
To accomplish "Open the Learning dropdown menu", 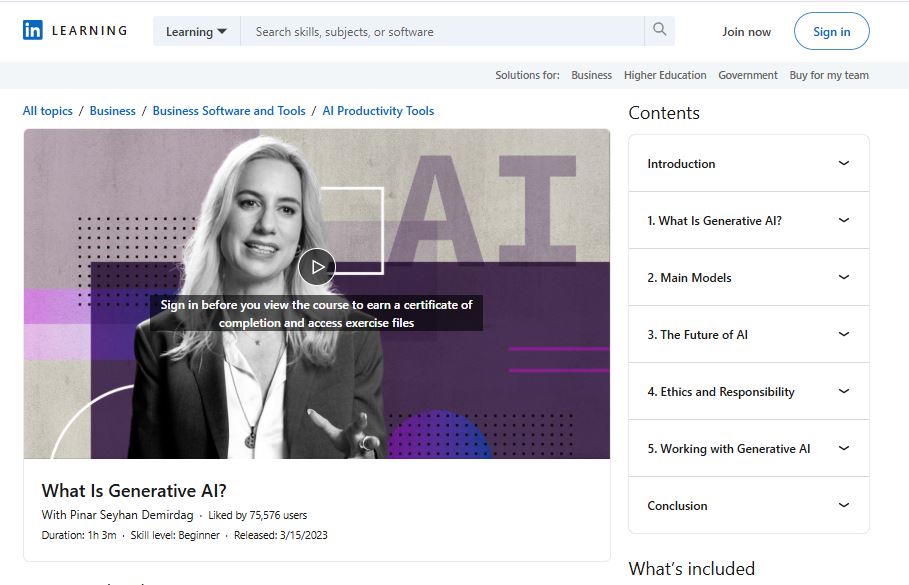I will point(196,32).
